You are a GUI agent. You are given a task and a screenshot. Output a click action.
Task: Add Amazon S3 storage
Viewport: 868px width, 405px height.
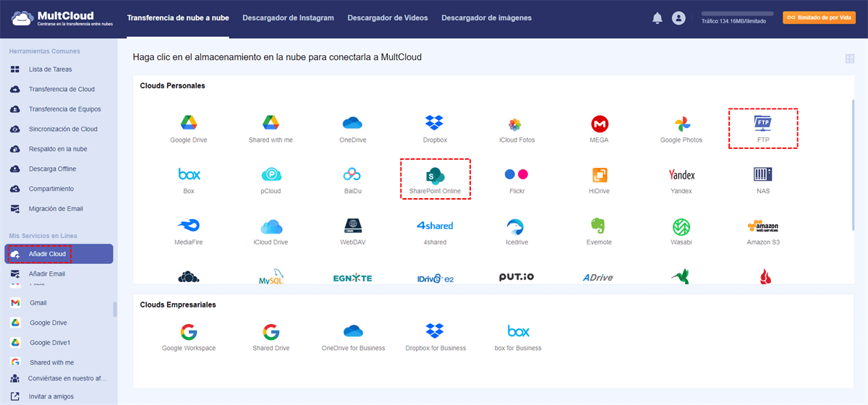click(x=763, y=231)
